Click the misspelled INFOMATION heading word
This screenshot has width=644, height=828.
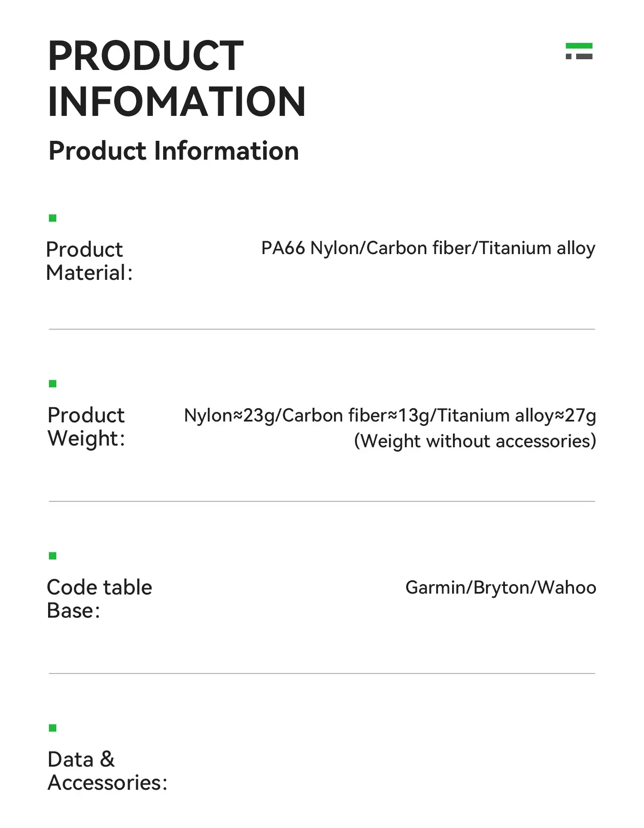coord(176,102)
